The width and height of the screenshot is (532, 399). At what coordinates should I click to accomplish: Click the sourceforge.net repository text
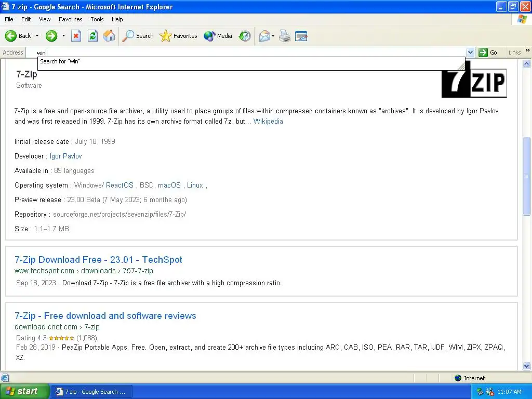point(119,215)
